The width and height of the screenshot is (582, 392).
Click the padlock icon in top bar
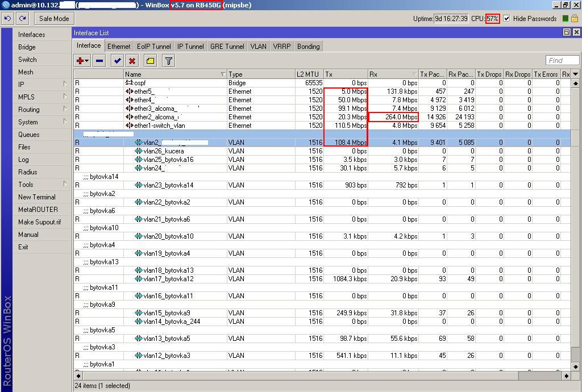[x=575, y=18]
